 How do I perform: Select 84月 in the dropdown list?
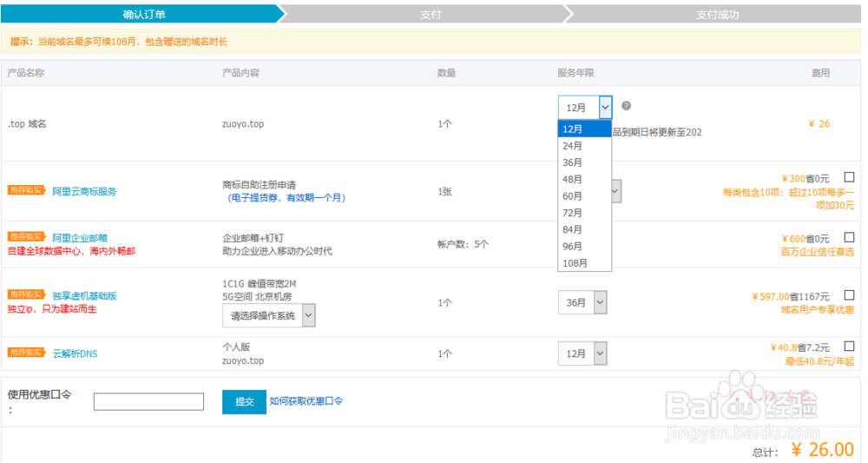(584, 229)
